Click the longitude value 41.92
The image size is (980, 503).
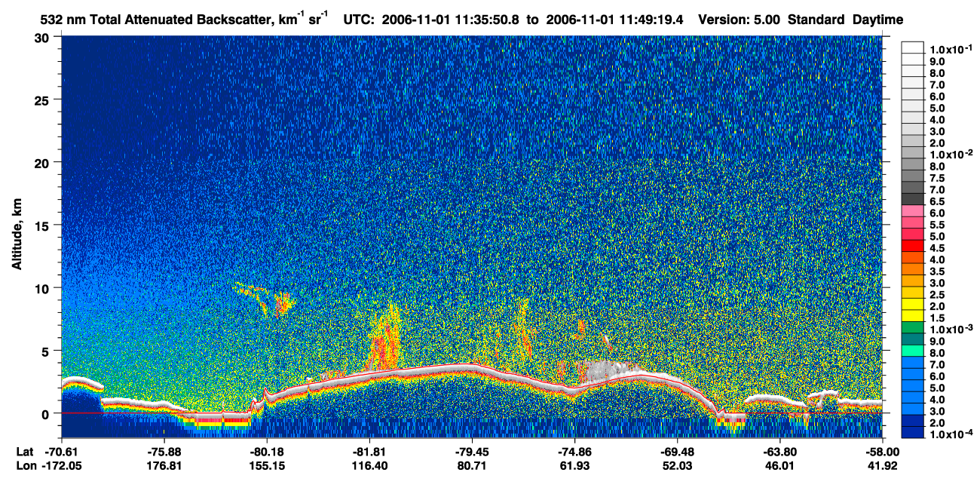pyautogui.click(x=882, y=466)
